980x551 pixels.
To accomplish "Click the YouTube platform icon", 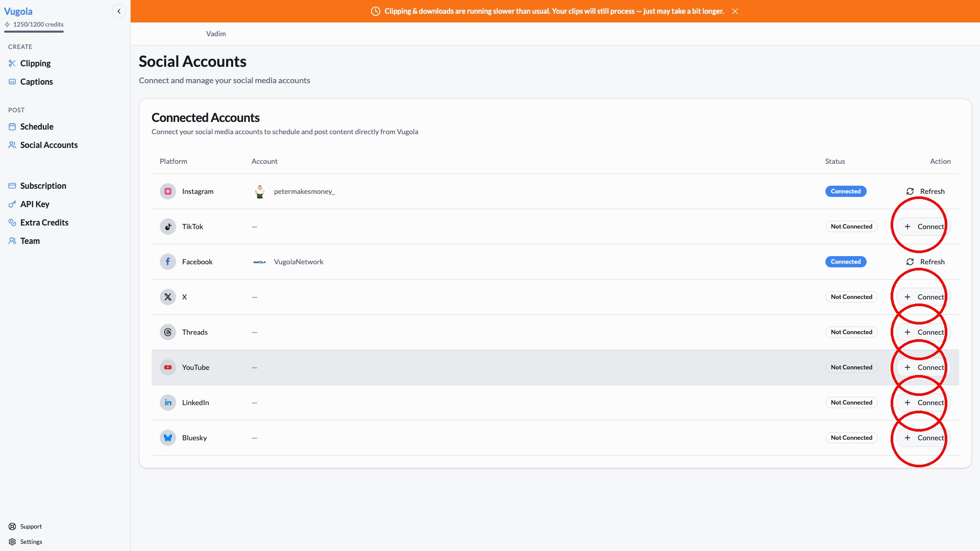I will (167, 367).
